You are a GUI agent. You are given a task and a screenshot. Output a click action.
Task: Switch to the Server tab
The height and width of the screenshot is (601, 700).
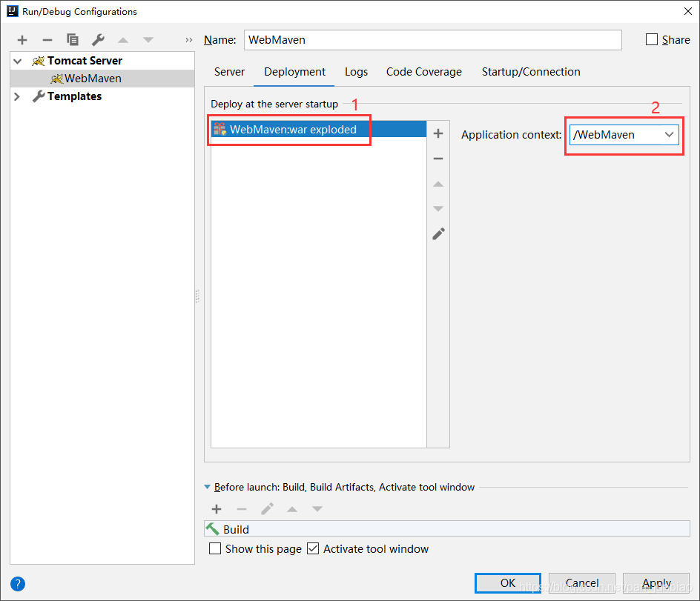pyautogui.click(x=229, y=72)
